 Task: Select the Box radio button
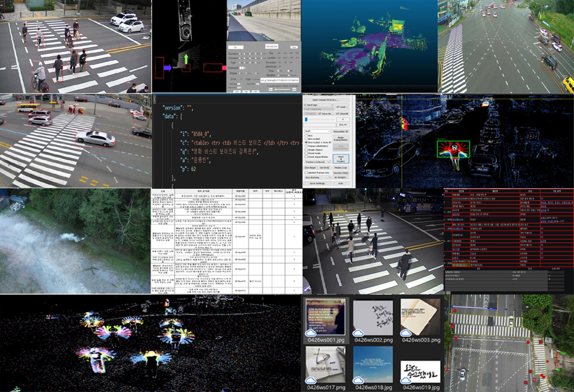click(306, 136)
